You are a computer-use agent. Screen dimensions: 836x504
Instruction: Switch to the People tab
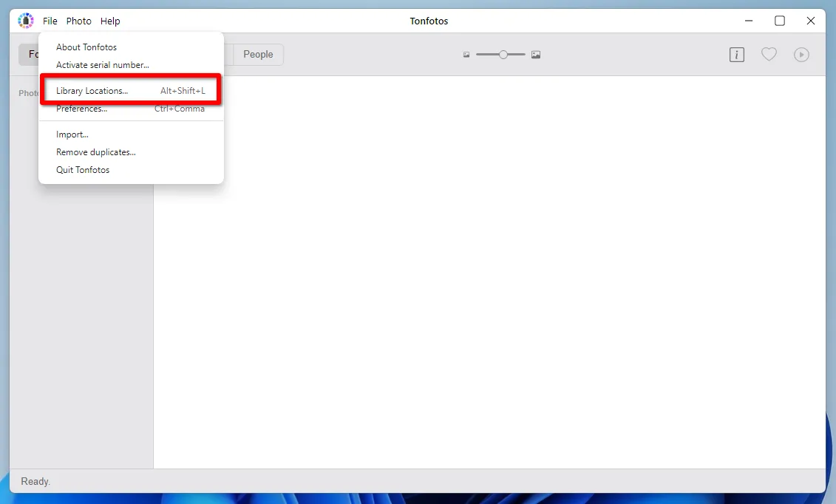coord(258,55)
